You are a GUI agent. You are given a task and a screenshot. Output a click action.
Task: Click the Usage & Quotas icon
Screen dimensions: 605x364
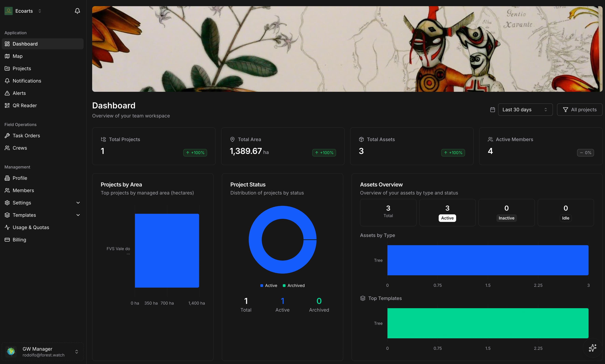point(7,227)
